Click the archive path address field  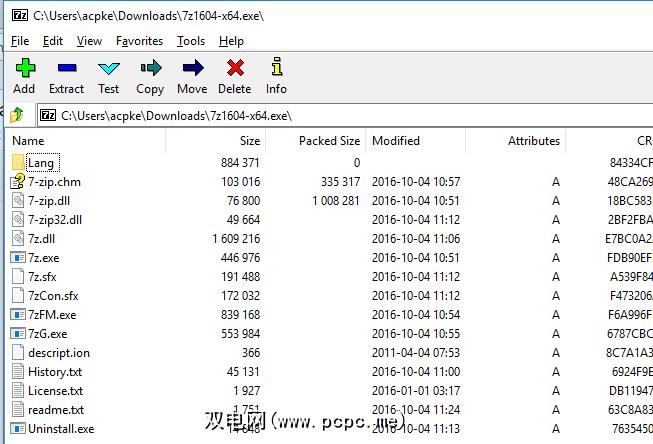pos(346,115)
